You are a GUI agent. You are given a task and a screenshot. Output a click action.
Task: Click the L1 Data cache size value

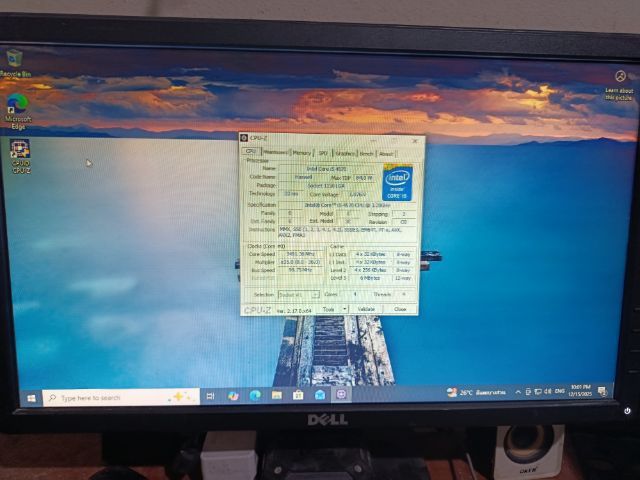[x=370, y=254]
